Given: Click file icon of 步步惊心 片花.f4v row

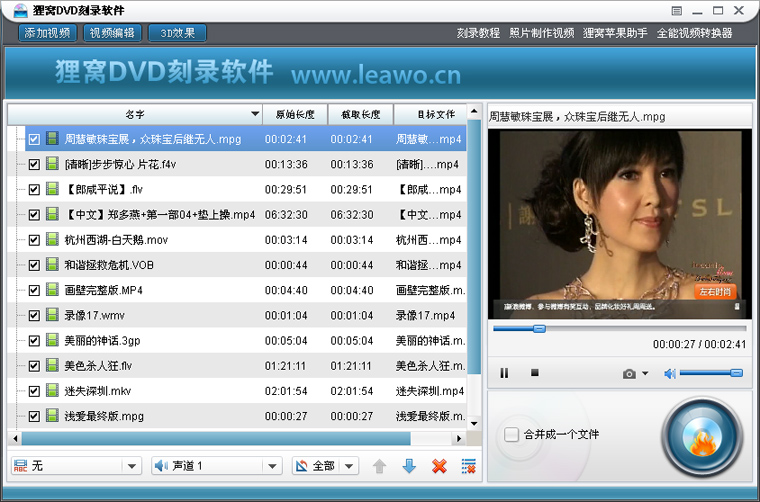Looking at the screenshot, I should tap(52, 164).
